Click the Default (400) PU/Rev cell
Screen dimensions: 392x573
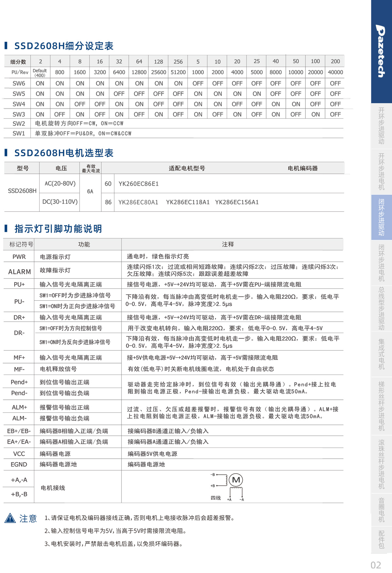(40, 73)
